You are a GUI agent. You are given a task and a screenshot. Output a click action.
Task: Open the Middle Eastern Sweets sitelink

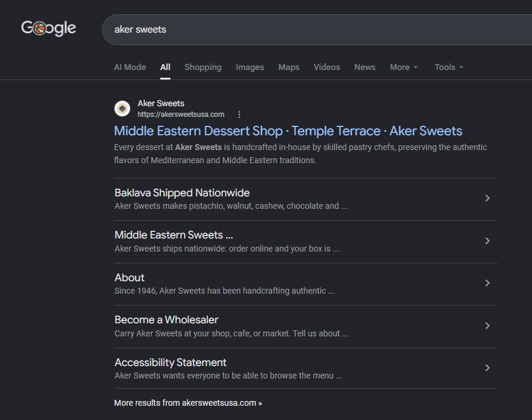click(x=174, y=234)
